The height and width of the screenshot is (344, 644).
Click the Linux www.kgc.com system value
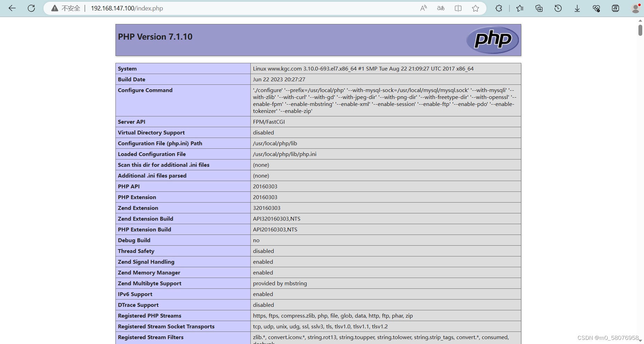pos(363,69)
